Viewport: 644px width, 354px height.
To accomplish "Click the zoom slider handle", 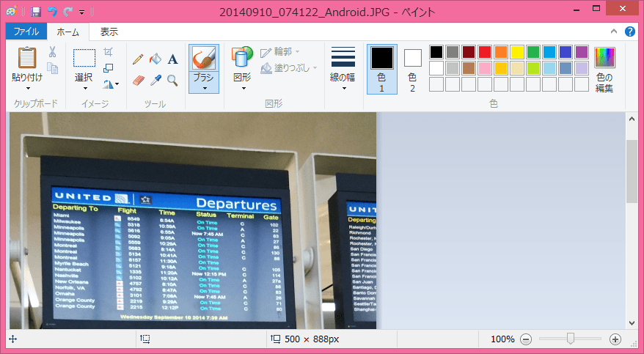I will (570, 339).
